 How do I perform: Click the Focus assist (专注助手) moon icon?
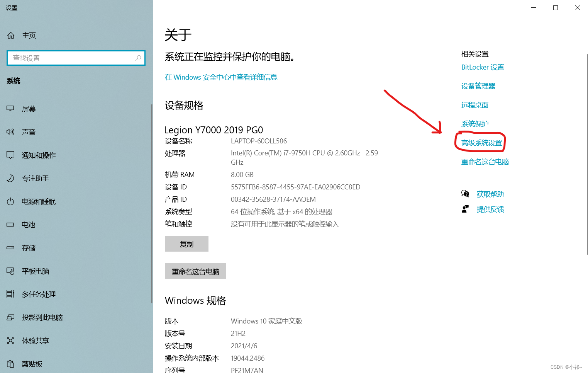[10, 178]
